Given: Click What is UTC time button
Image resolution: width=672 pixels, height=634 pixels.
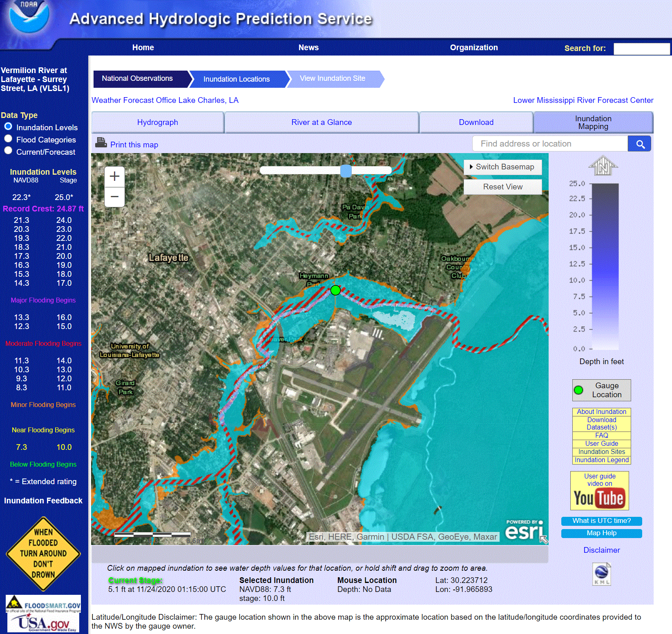Looking at the screenshot, I should pos(601,521).
